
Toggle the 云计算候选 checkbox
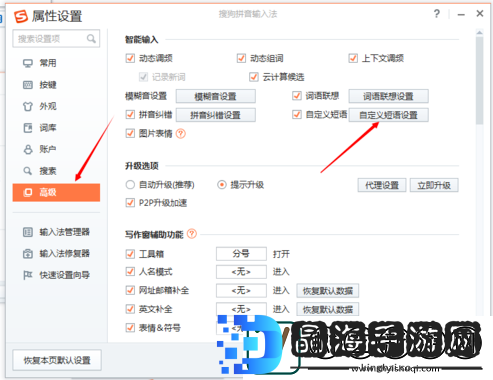click(x=254, y=77)
